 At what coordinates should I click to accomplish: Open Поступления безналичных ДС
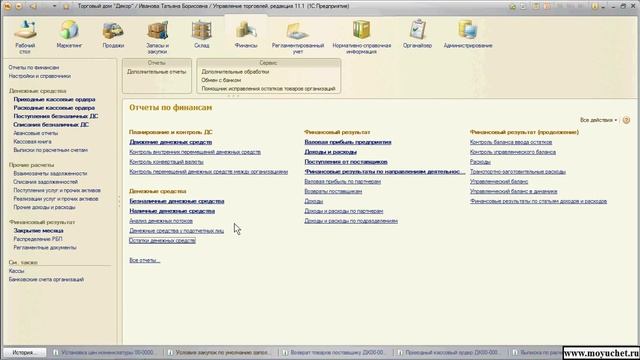[56, 116]
